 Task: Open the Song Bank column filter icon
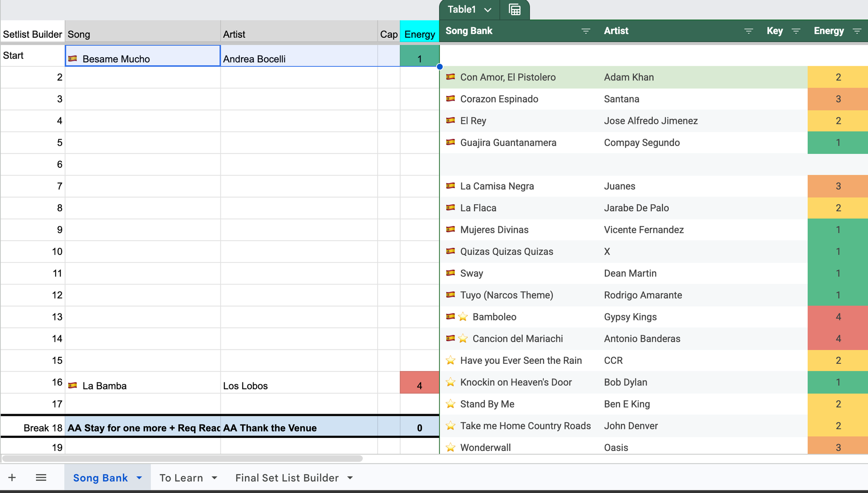pyautogui.click(x=585, y=31)
